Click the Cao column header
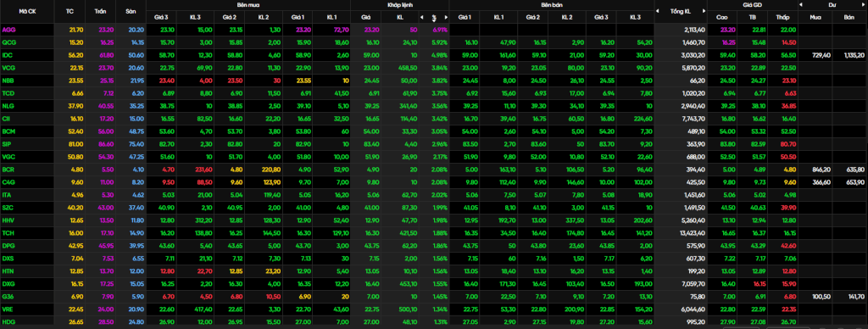Image resolution: width=868 pixels, height=329 pixels. (722, 17)
